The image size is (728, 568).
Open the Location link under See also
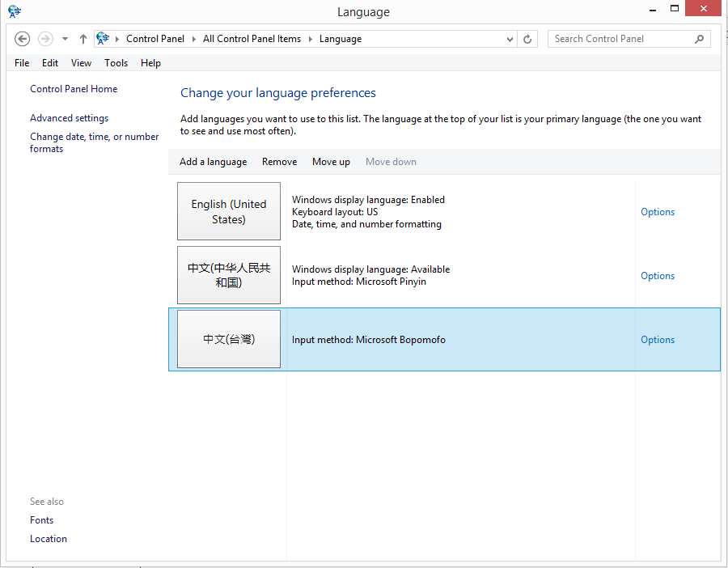(x=49, y=539)
